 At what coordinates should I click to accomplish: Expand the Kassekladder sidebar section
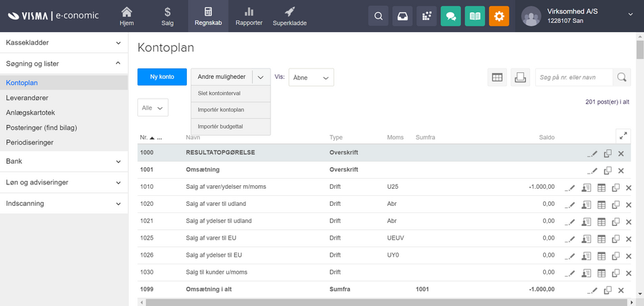[x=64, y=43]
